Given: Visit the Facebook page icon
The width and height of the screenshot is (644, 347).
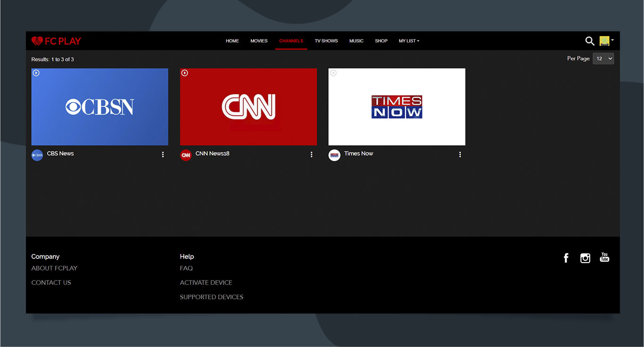Looking at the screenshot, I should 566,258.
